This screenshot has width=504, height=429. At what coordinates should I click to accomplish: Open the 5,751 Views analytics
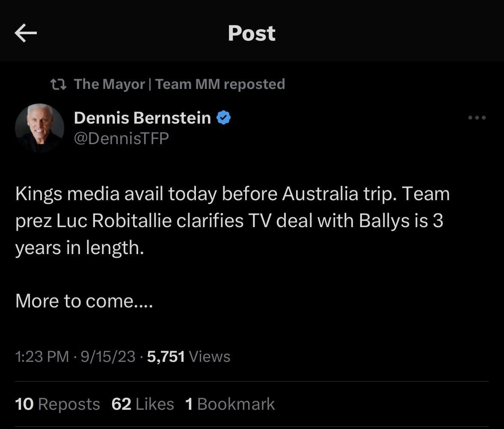tap(189, 356)
